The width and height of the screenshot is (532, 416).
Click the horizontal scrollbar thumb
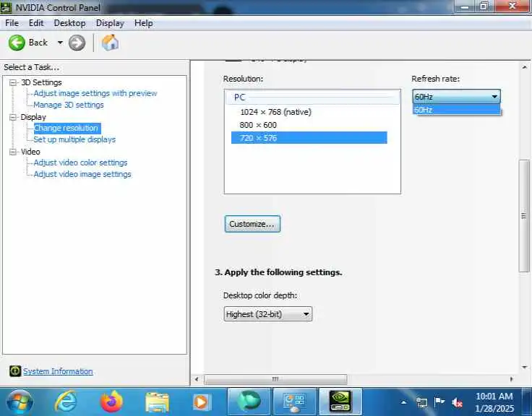tap(275, 379)
